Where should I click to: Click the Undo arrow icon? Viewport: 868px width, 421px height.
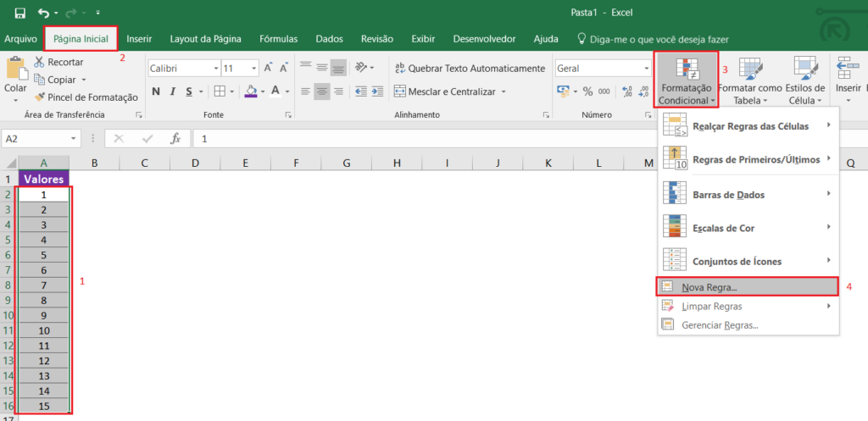click(x=42, y=13)
